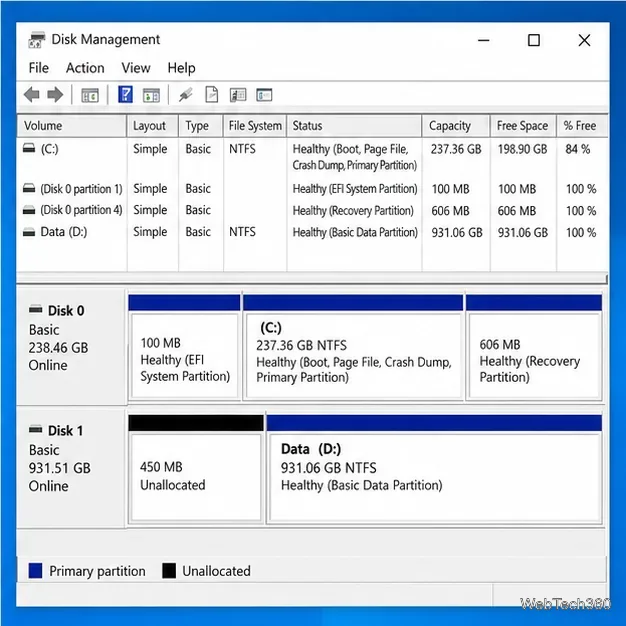
Task: Sort by the Capacity column header
Action: 456,126
